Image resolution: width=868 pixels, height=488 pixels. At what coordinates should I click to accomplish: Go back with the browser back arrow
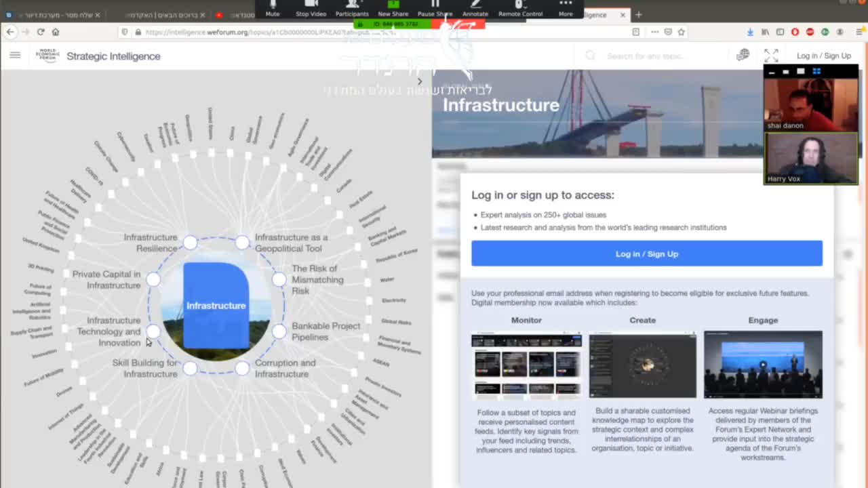click(10, 32)
